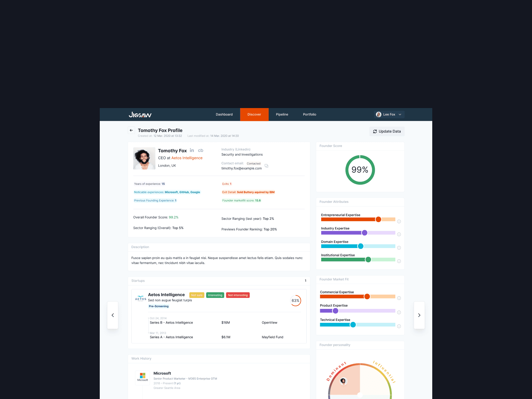Viewport: 532px width, 399px height.
Task: Click the Update Data button
Action: (x=387, y=131)
